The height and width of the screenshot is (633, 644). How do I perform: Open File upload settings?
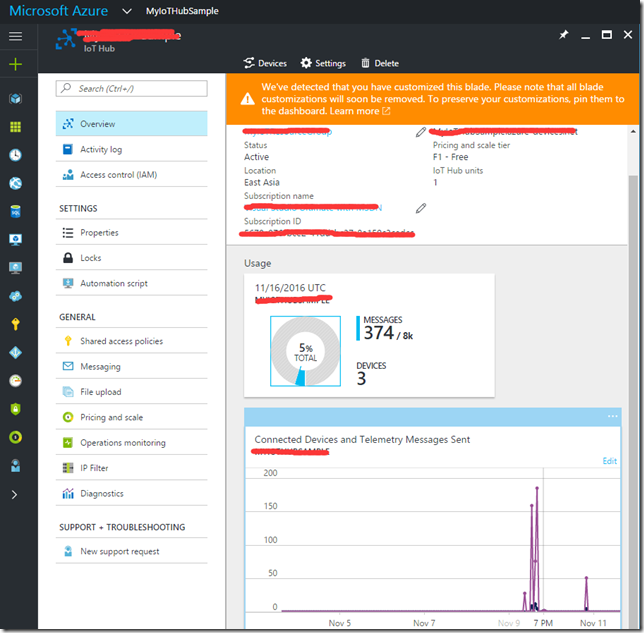(131, 392)
